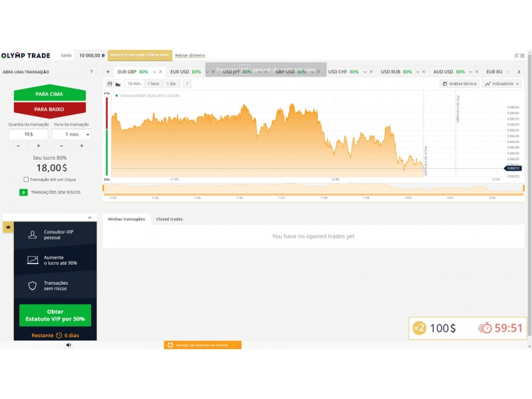Collapse the VIP panel with chevron
532x399 pixels.
pyautogui.click(x=90, y=217)
